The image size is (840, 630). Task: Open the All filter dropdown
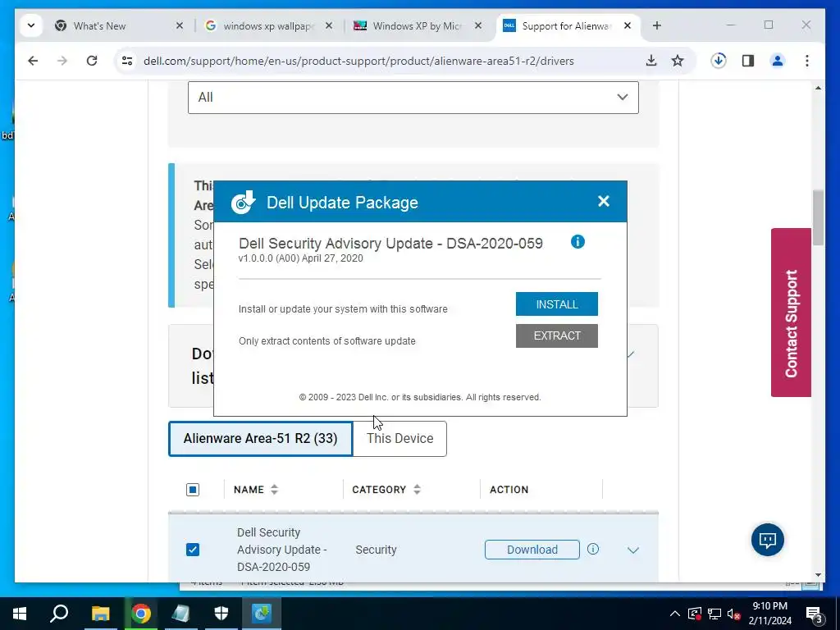pos(413,98)
